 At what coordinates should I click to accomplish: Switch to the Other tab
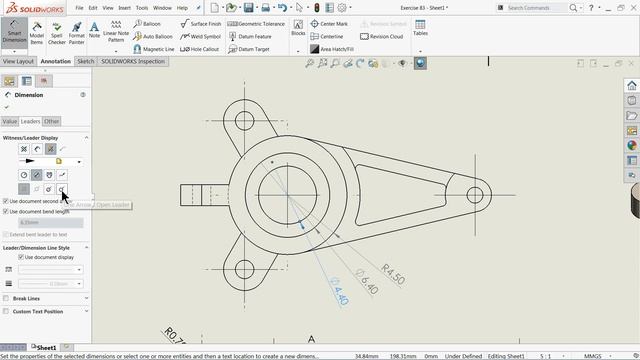pyautogui.click(x=51, y=121)
